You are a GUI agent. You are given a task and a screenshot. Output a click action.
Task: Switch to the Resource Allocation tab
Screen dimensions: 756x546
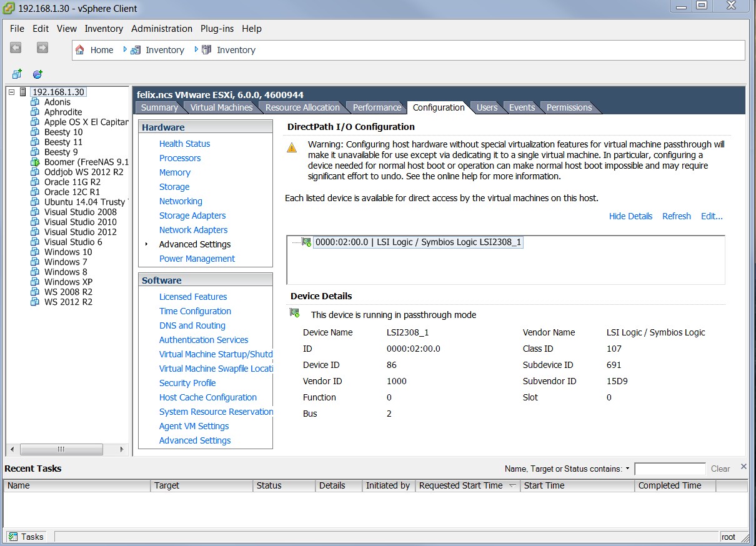tap(302, 107)
